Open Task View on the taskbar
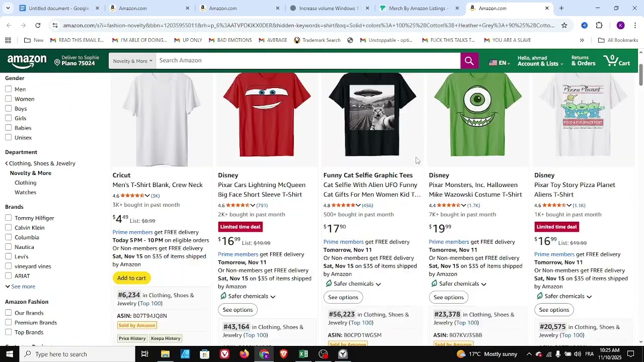 144,354
